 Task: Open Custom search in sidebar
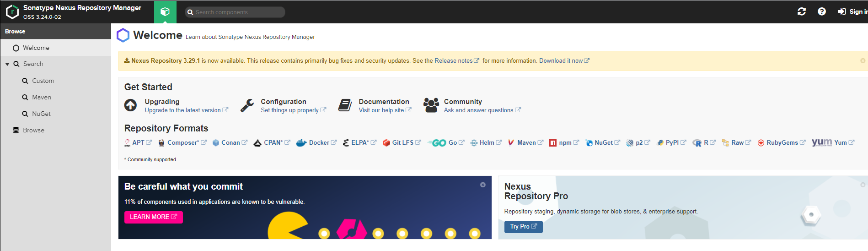(x=43, y=81)
